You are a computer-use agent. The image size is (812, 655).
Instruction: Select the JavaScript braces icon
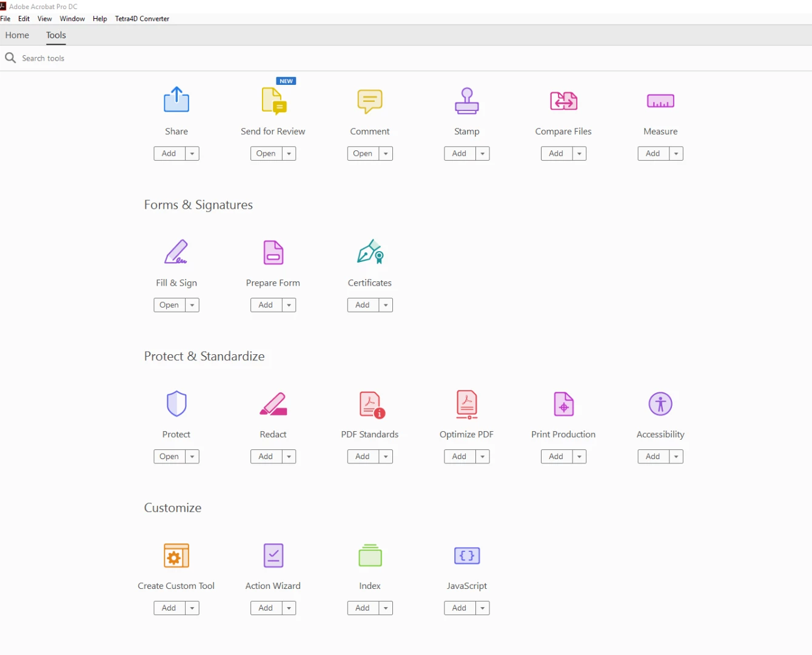pos(467,556)
